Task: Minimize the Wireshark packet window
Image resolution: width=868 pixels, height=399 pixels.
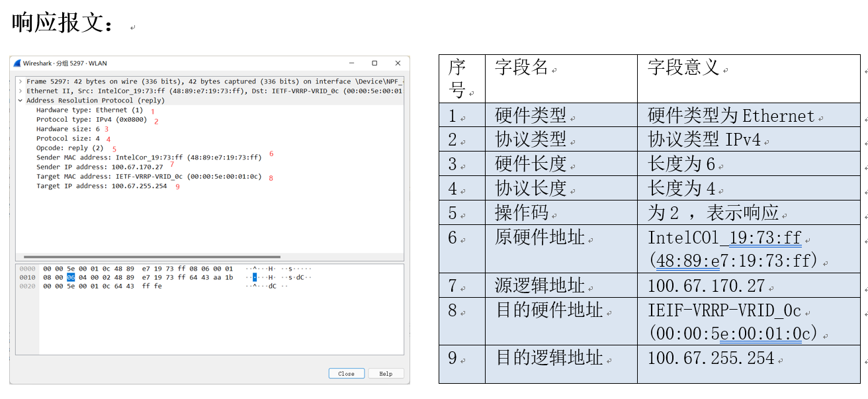Action: 351,64
